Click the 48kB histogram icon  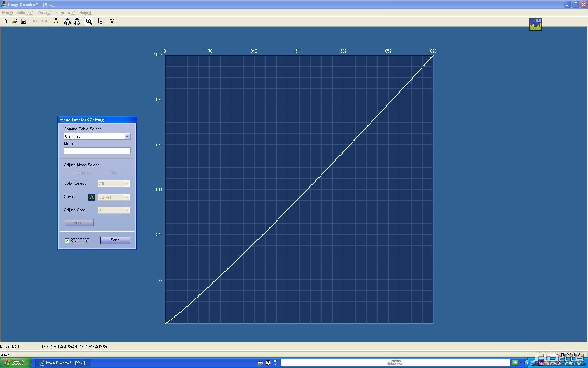tap(535, 25)
